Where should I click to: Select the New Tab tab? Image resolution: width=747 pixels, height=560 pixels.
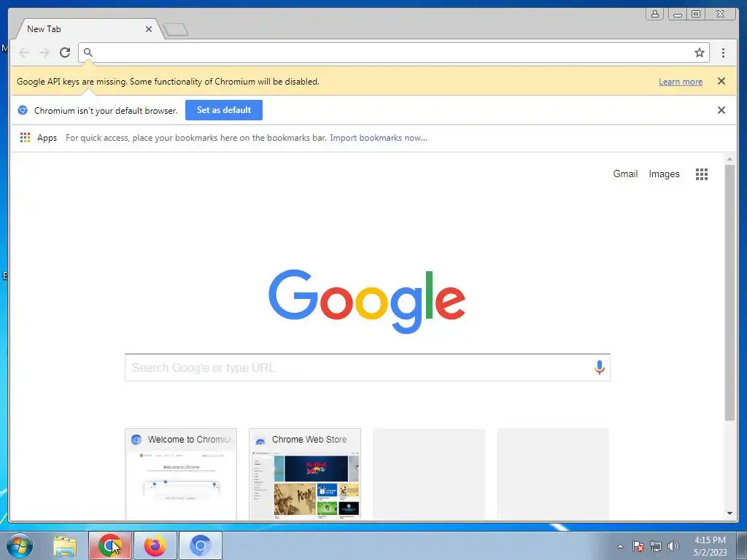tap(88, 29)
